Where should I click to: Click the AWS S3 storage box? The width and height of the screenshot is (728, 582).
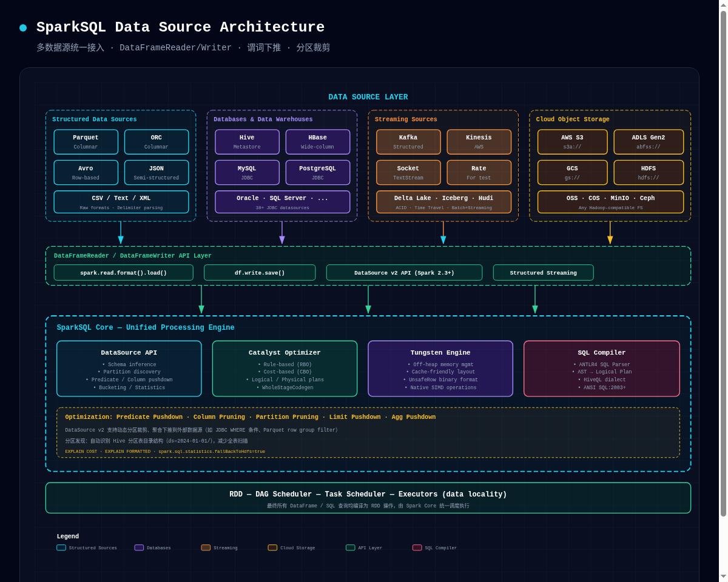tap(572, 142)
